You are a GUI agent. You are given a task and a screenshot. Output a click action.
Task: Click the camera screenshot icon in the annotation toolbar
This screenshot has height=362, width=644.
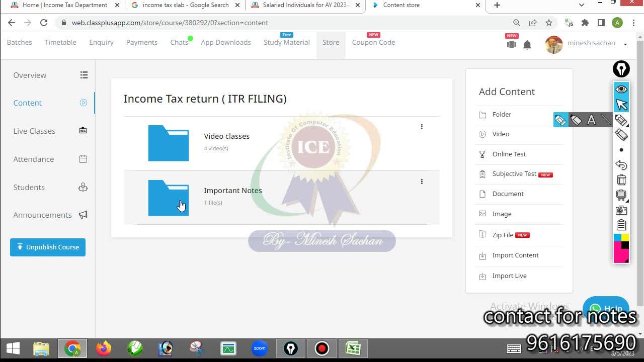click(621, 210)
